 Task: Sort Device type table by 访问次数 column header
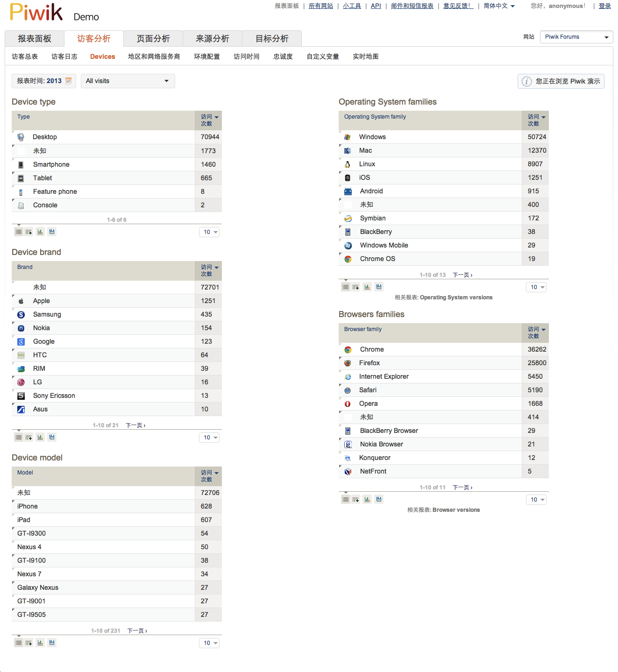(x=208, y=120)
